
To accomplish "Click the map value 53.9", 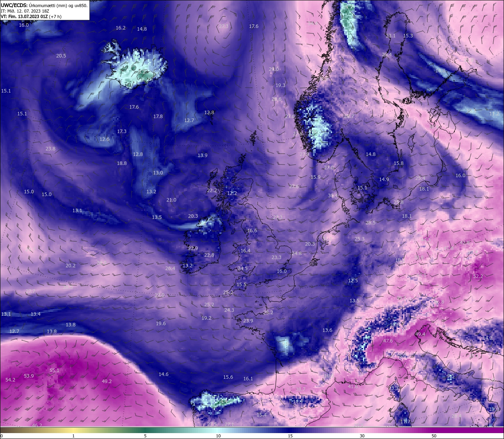I will click(29, 376).
